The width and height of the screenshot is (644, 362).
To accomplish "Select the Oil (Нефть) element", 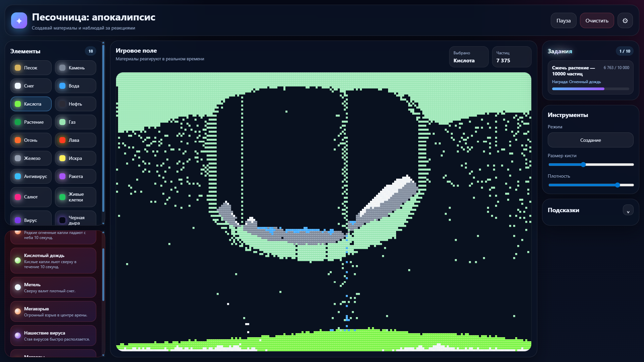I will pyautogui.click(x=75, y=104).
